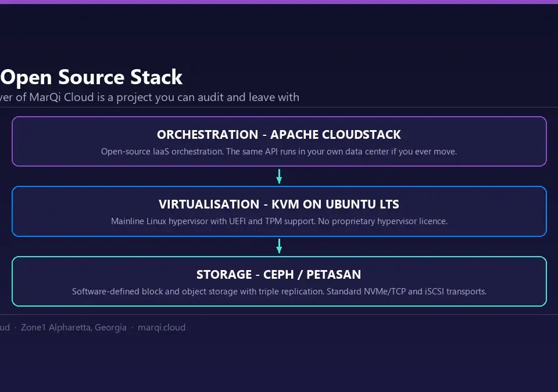Click the 'Open Source Stack' slide title

pyautogui.click(x=91, y=78)
